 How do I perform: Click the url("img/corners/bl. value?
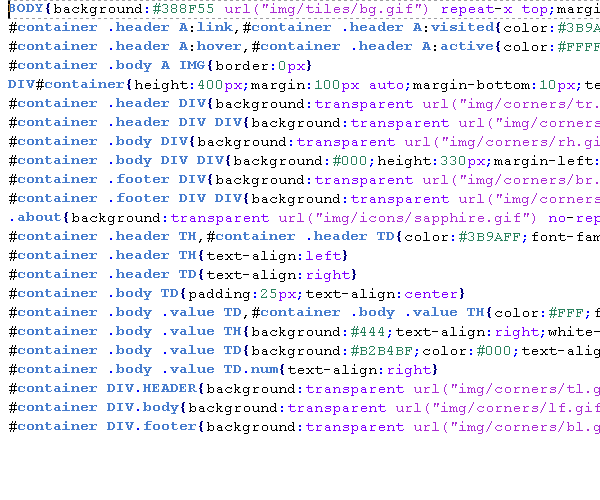point(506,427)
